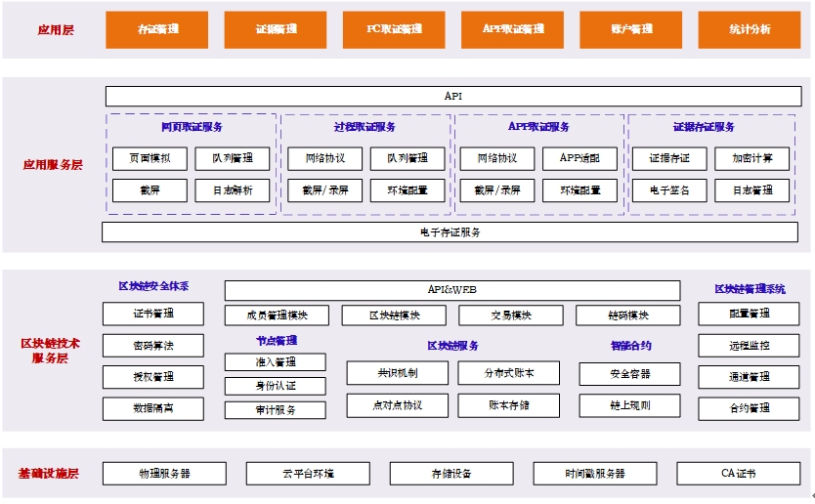The image size is (815, 504).
Task: Click the 页面模拟 box
Action: tap(150, 158)
